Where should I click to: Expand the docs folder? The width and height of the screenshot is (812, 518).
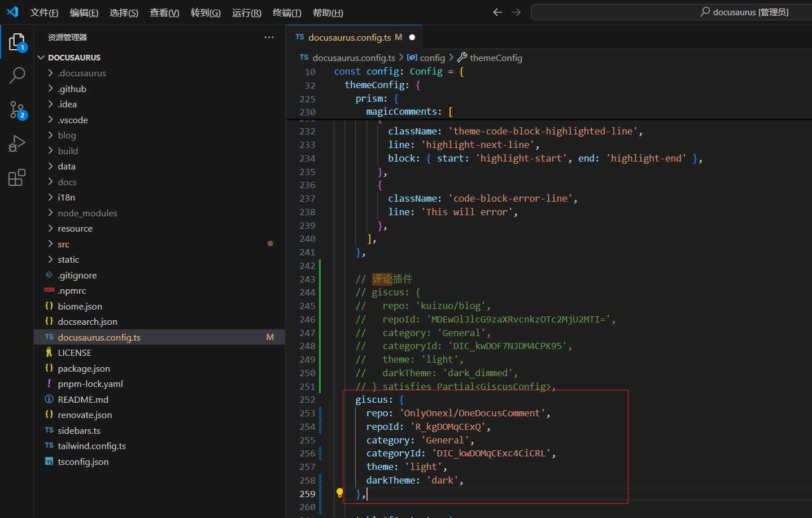50,182
